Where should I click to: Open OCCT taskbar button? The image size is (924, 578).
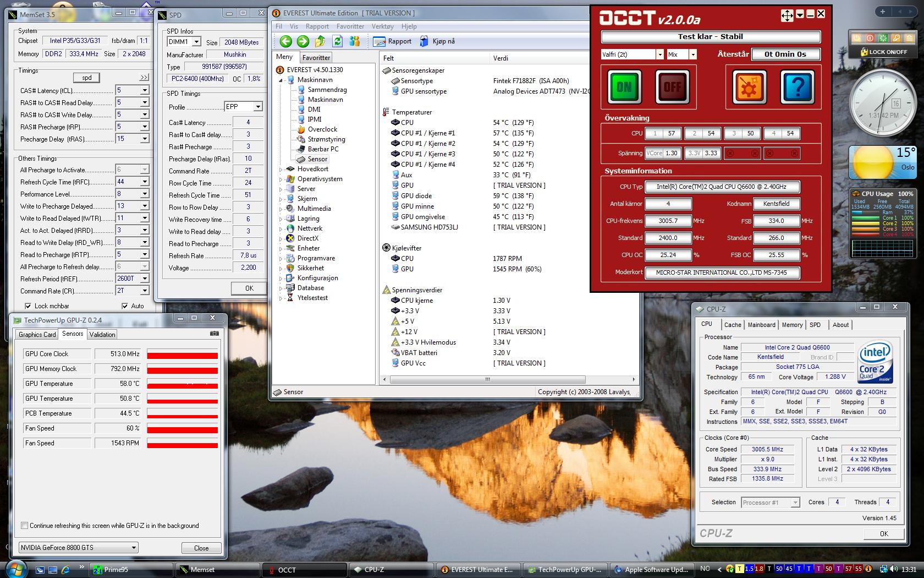tap(306, 570)
